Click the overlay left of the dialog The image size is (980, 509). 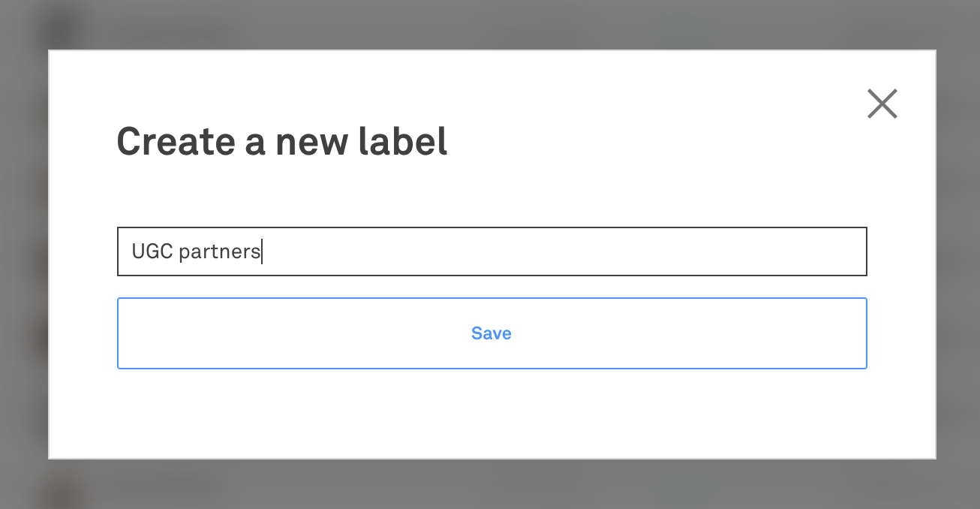pos(23,255)
